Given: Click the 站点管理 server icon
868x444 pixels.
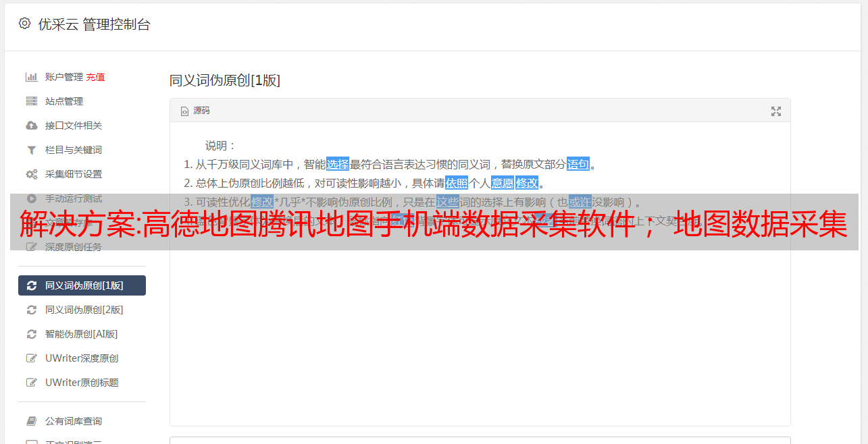Looking at the screenshot, I should coord(31,101).
